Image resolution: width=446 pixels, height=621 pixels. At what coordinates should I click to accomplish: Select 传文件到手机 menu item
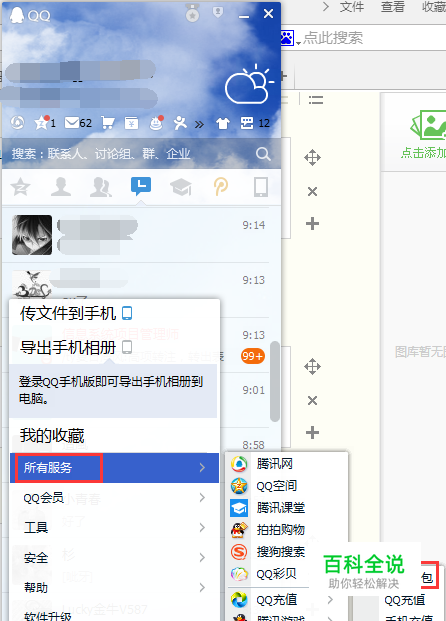(114, 313)
